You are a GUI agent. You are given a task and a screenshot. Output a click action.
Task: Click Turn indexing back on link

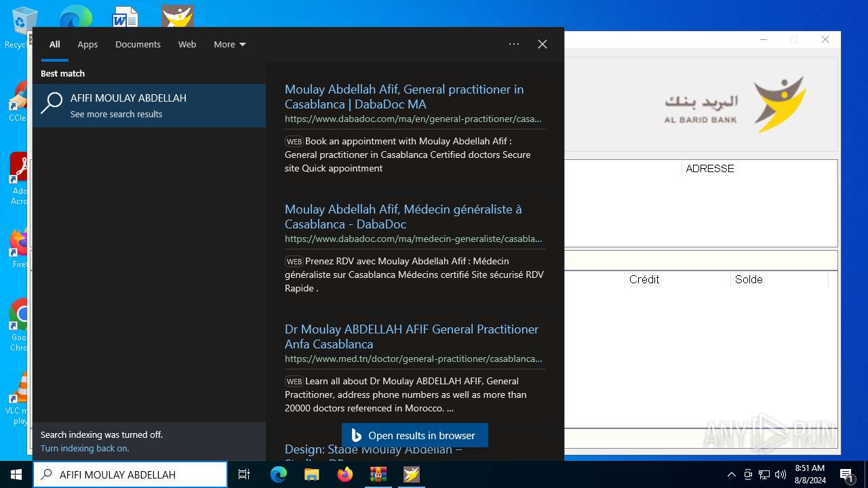85,448
